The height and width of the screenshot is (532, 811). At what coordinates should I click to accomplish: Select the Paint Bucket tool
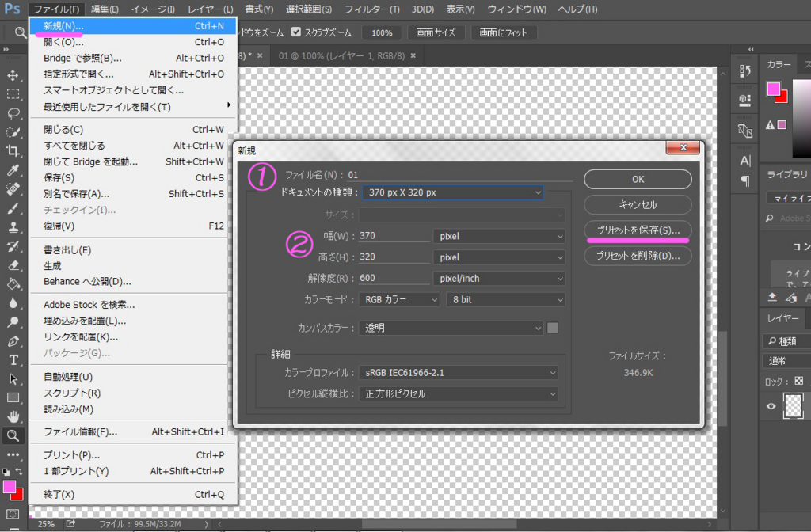pos(13,284)
